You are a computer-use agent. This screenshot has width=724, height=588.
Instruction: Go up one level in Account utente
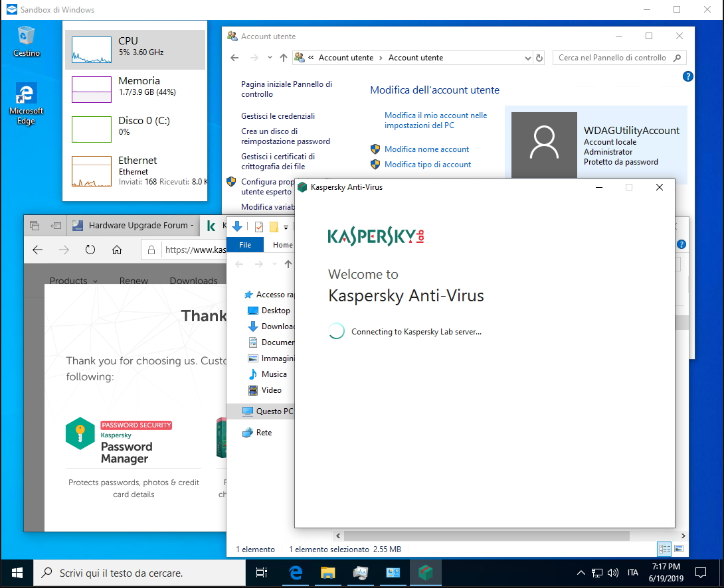coord(284,58)
